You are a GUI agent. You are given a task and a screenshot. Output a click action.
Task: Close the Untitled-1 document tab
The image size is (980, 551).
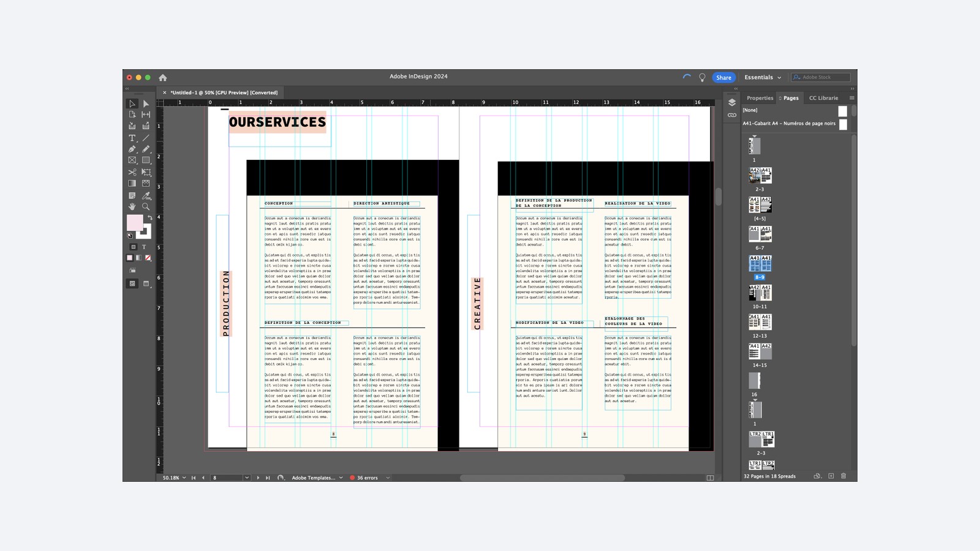coord(164,92)
